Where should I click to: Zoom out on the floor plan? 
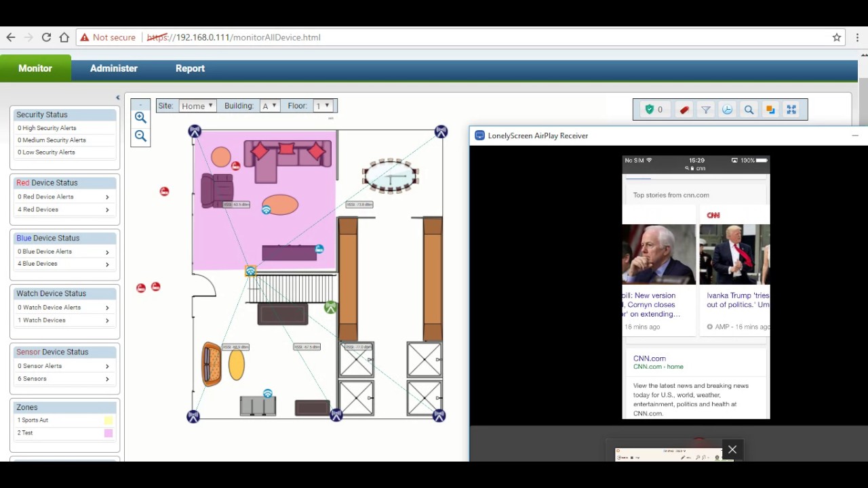pyautogui.click(x=140, y=136)
